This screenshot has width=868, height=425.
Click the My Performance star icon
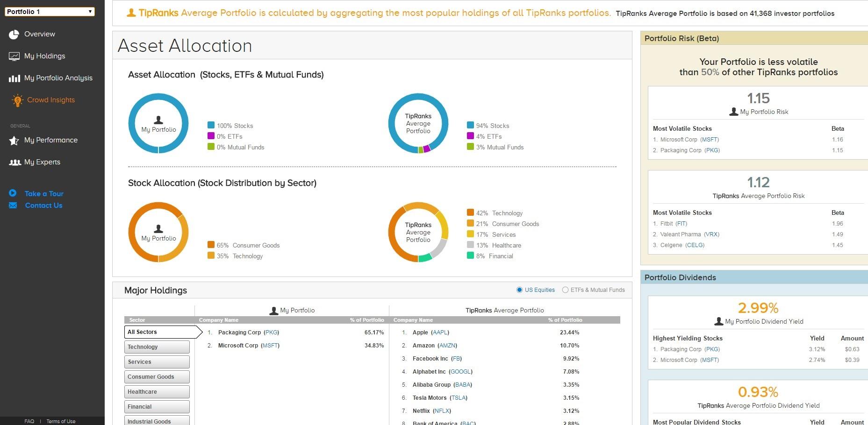[14, 140]
